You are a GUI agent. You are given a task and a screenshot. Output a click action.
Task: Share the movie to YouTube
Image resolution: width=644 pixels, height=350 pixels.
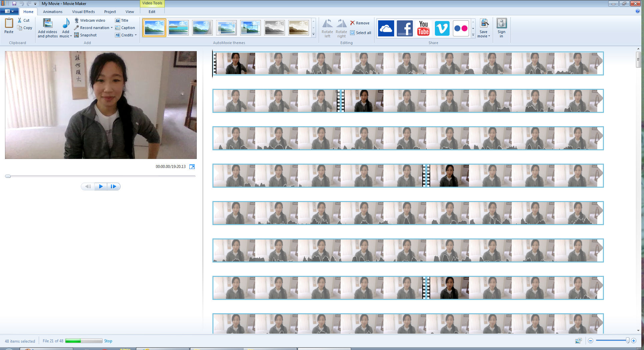click(x=423, y=28)
